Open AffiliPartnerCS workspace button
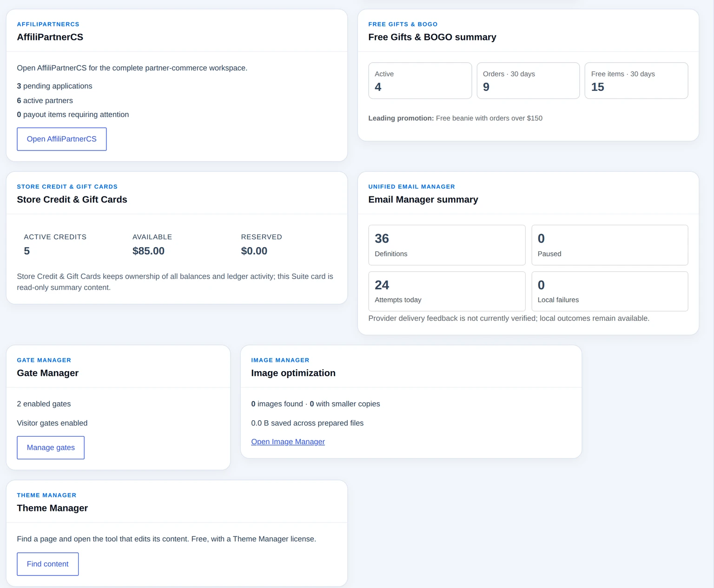The width and height of the screenshot is (714, 588). tap(62, 139)
